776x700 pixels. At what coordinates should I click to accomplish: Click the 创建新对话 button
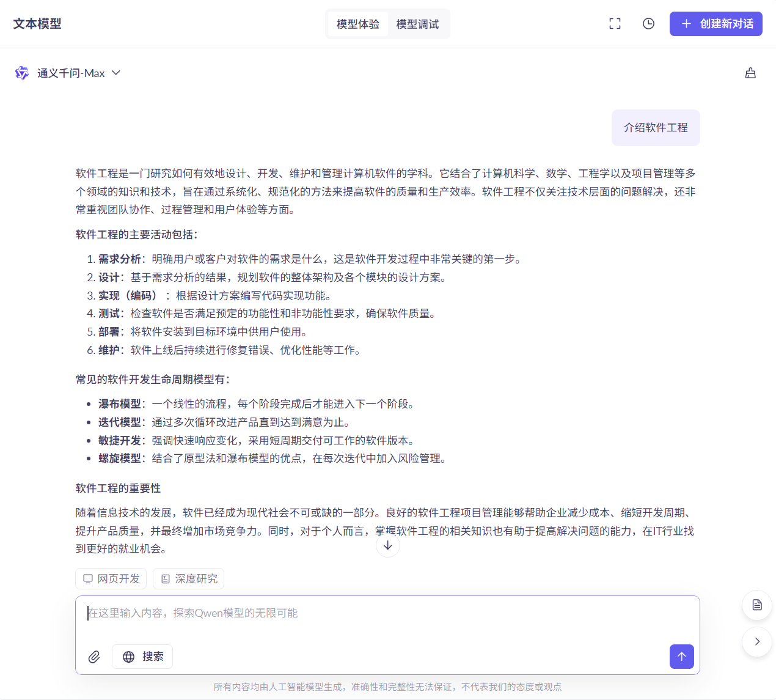click(716, 24)
